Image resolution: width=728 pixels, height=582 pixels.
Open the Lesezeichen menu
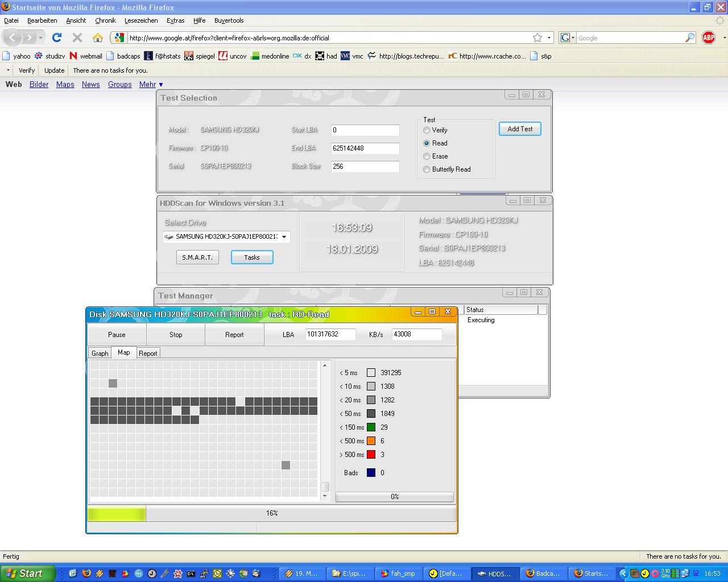(x=141, y=20)
